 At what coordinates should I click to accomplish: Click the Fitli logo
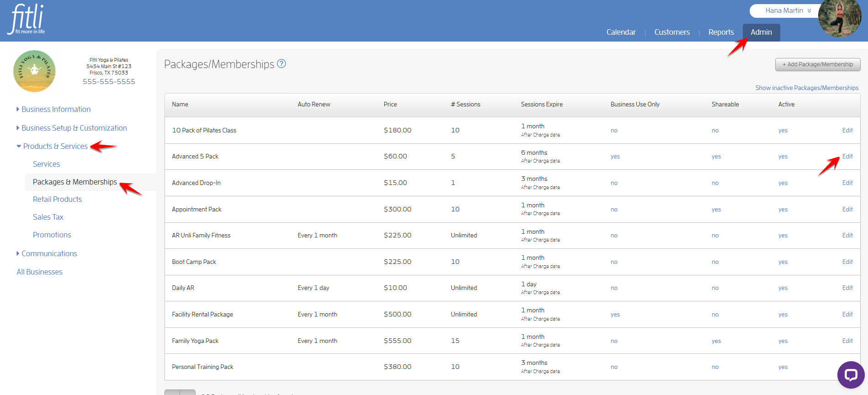(x=26, y=19)
